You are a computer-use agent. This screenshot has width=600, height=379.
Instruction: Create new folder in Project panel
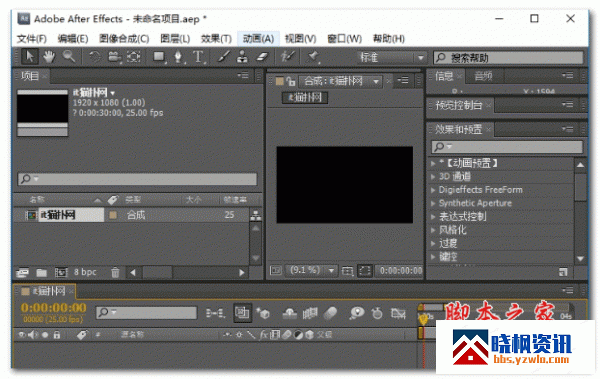click(41, 273)
